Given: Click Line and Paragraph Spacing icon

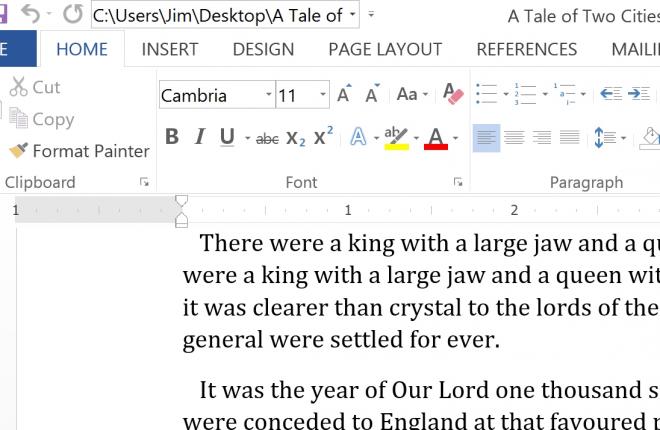Looking at the screenshot, I should [x=604, y=138].
